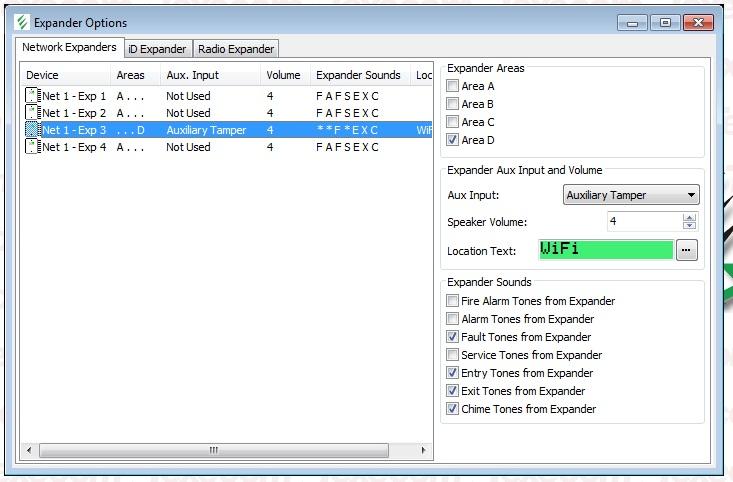
Task: Disable Chime Tones from Expander
Action: point(452,409)
